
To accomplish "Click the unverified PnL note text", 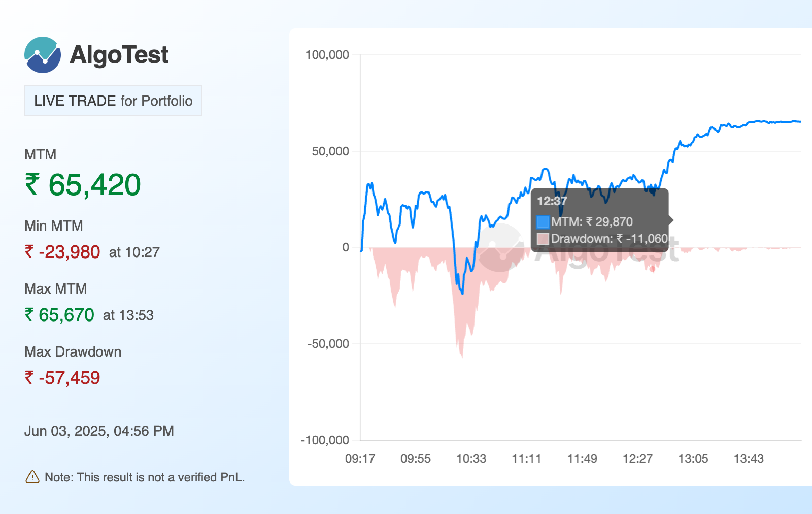I will click(145, 477).
